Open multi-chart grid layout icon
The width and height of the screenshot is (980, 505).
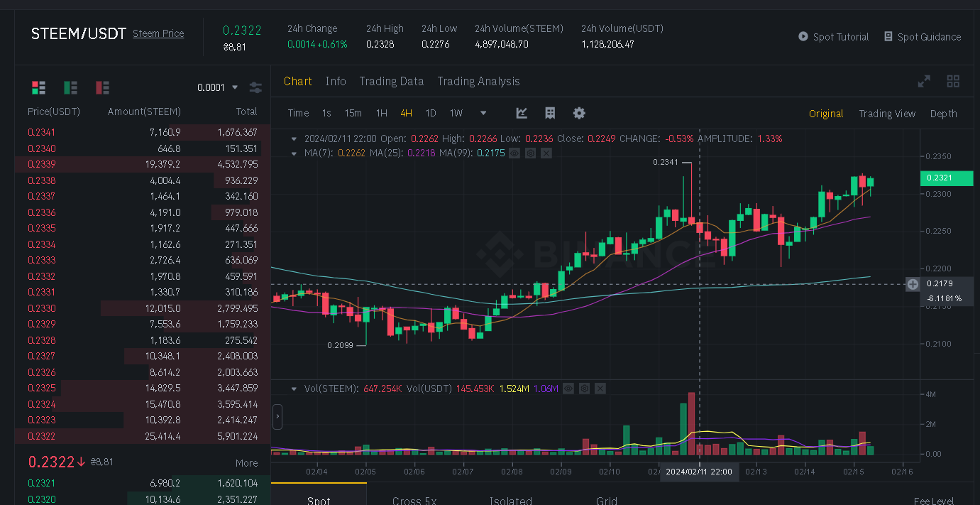coord(953,81)
